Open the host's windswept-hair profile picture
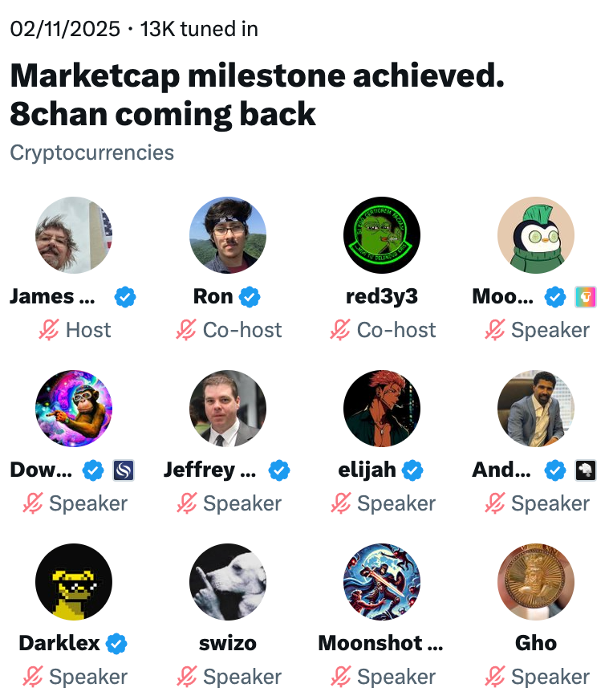 coord(74,235)
